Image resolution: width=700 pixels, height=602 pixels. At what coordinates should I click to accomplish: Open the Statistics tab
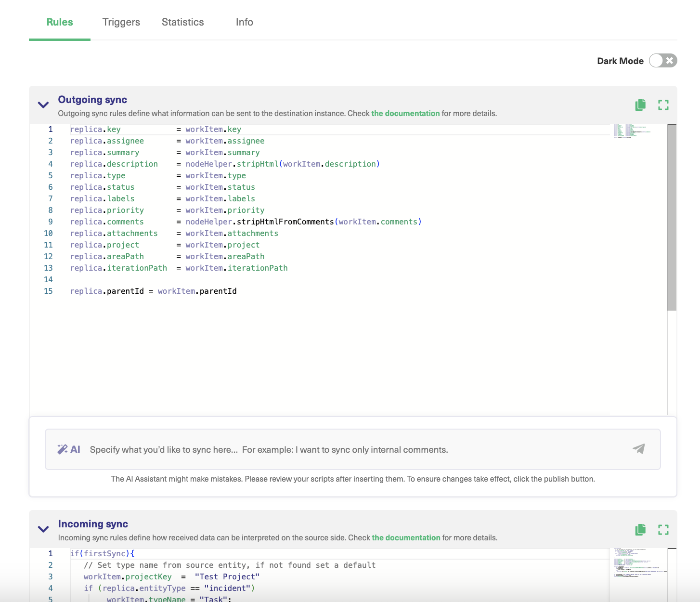click(182, 22)
